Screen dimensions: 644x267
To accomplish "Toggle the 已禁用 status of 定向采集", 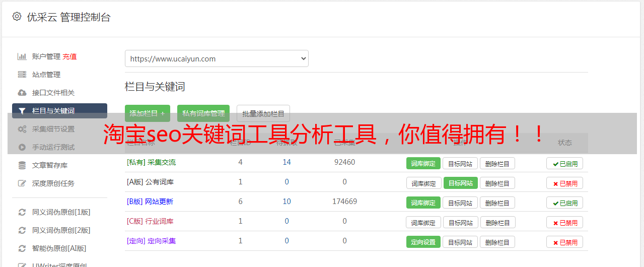I will pos(565,242).
